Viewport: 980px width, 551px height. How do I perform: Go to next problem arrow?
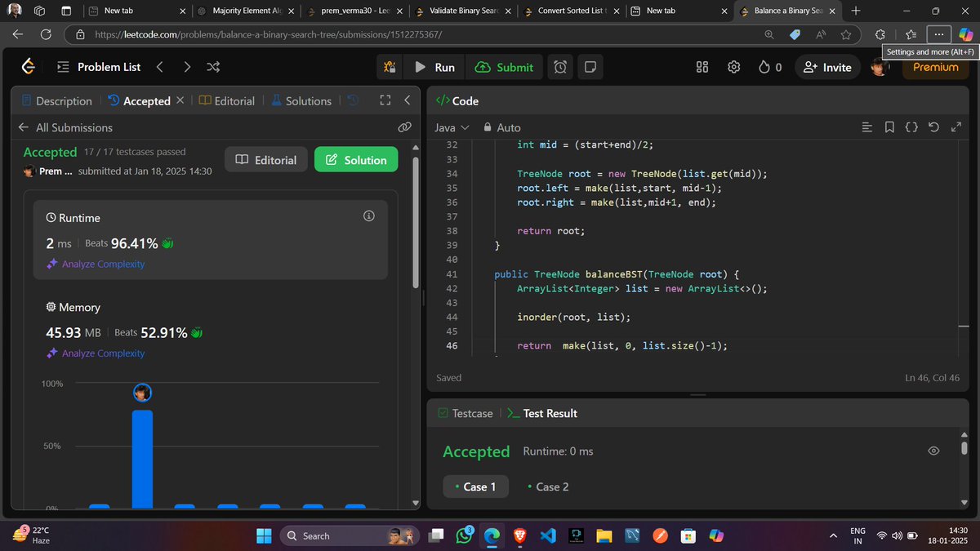coord(187,67)
